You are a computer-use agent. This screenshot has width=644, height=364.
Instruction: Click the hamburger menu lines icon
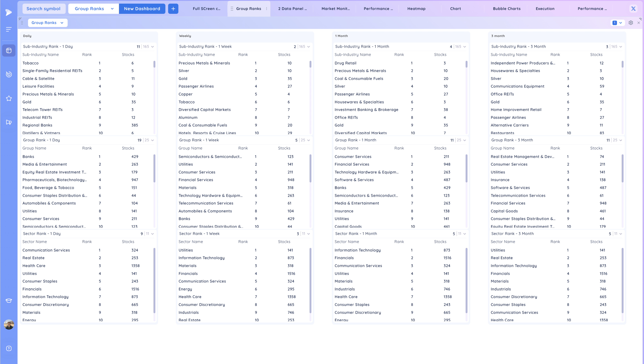coord(9,29)
